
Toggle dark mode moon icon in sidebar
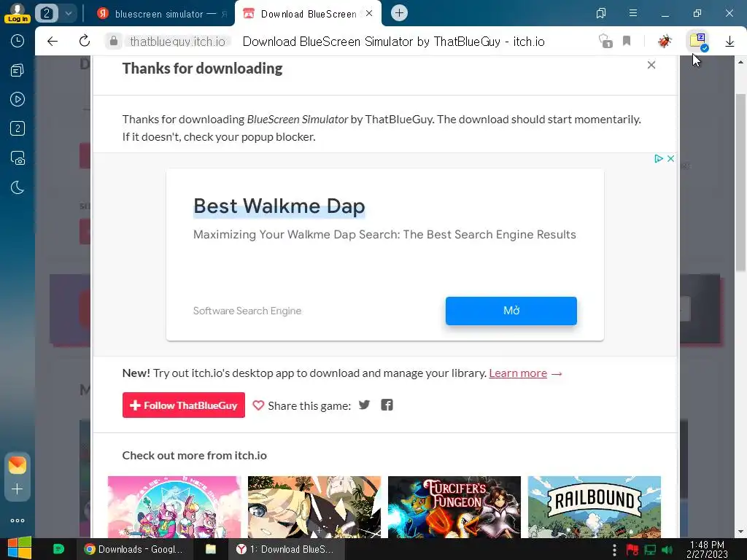(18, 187)
